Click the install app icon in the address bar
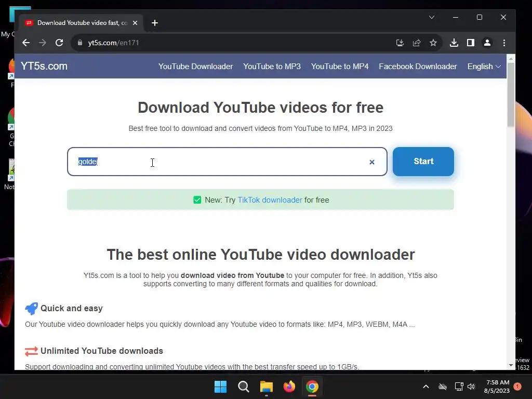Image resolution: width=532 pixels, height=399 pixels. (x=400, y=43)
